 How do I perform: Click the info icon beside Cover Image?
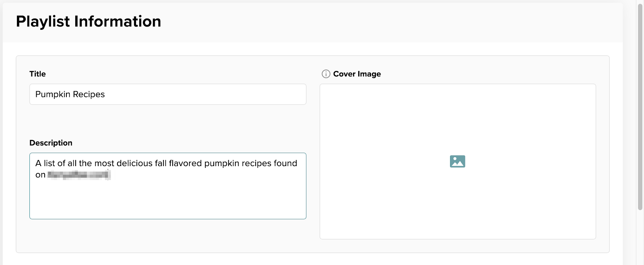(326, 74)
